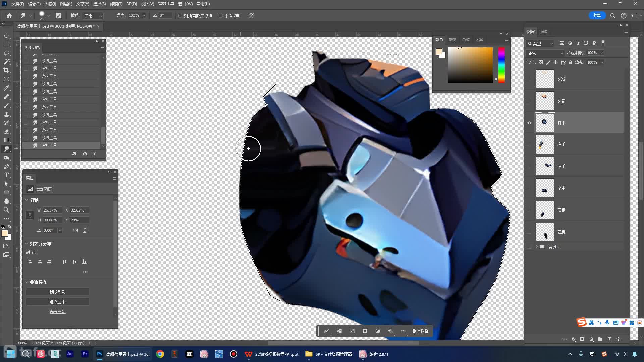Show the 右手 layer visibility

[x=529, y=144]
